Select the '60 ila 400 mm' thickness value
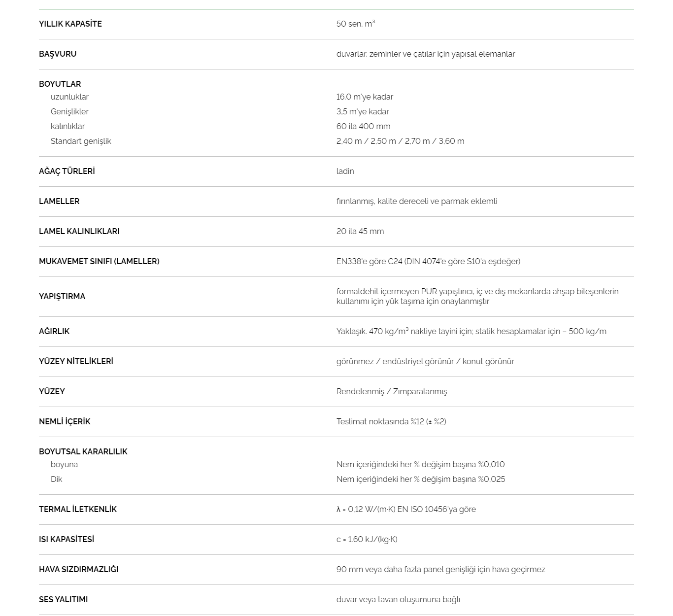This screenshot has height=616, width=673. coord(363,126)
